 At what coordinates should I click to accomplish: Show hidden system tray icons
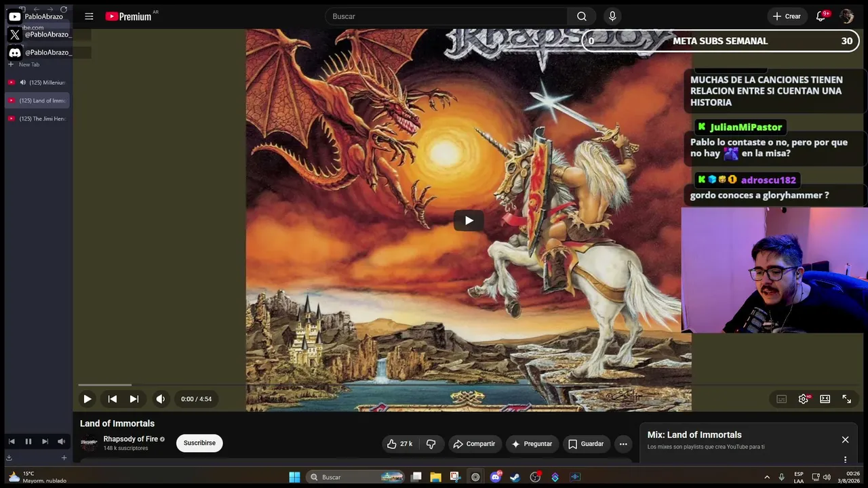767,477
